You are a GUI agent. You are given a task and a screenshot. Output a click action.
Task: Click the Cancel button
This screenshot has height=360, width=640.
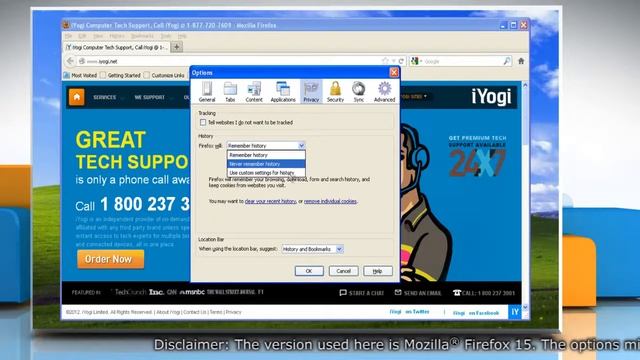coord(343,271)
